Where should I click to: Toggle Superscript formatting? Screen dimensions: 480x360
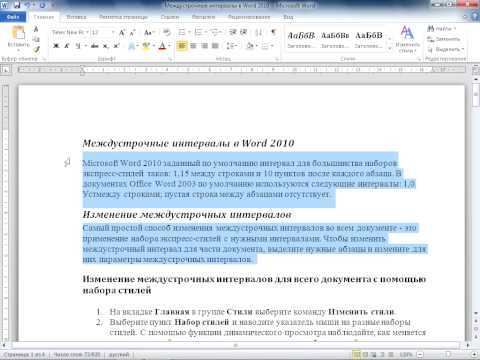(116, 46)
